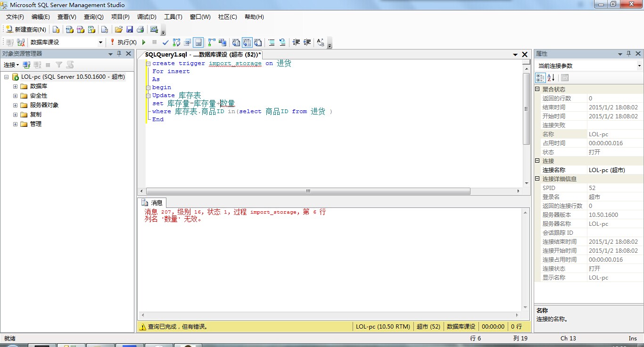The image size is (644, 347).
Task: Expand the 管理 folder
Action: (15, 124)
